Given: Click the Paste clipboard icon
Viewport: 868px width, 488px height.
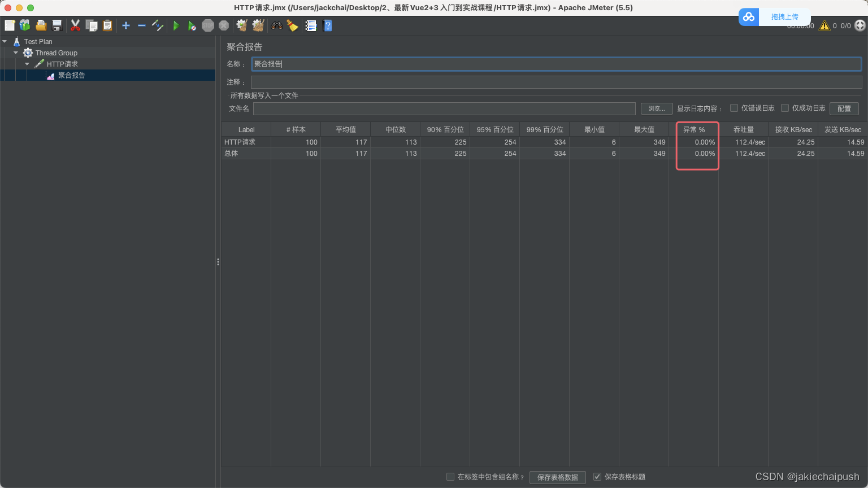Looking at the screenshot, I should pos(107,25).
